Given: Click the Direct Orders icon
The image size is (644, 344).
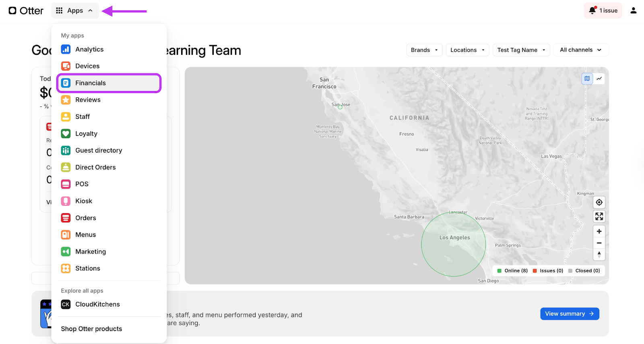Looking at the screenshot, I should 66,167.
